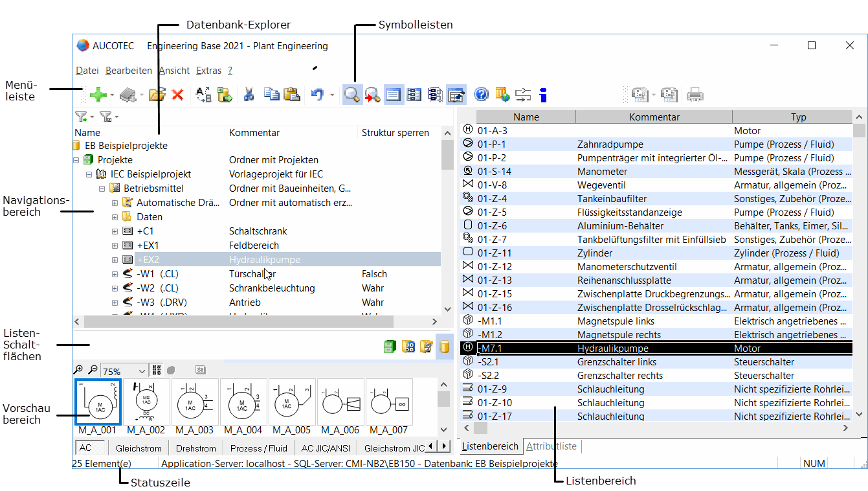
Task: Click the red X delete icon
Action: (177, 95)
